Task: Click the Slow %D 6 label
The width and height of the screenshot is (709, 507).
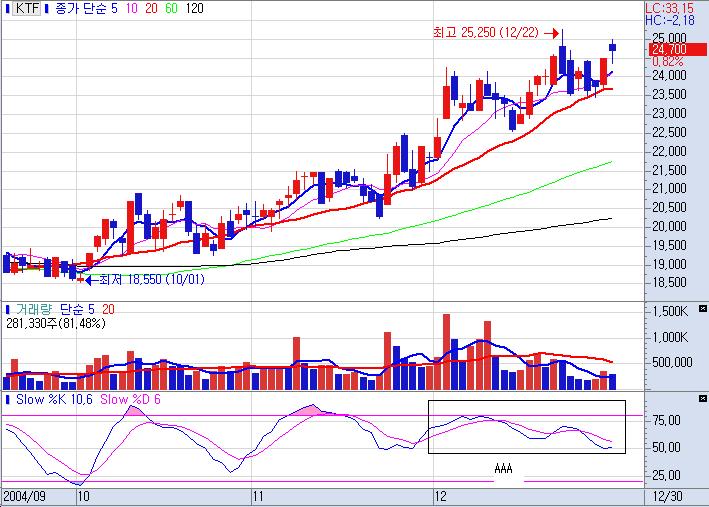Action: click(131, 400)
